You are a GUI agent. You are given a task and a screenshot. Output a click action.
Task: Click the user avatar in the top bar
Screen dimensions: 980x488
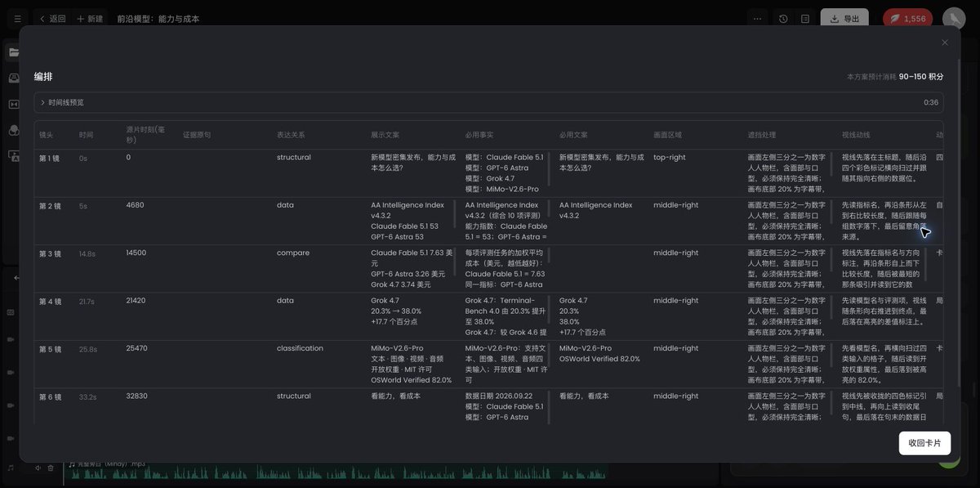click(x=953, y=19)
